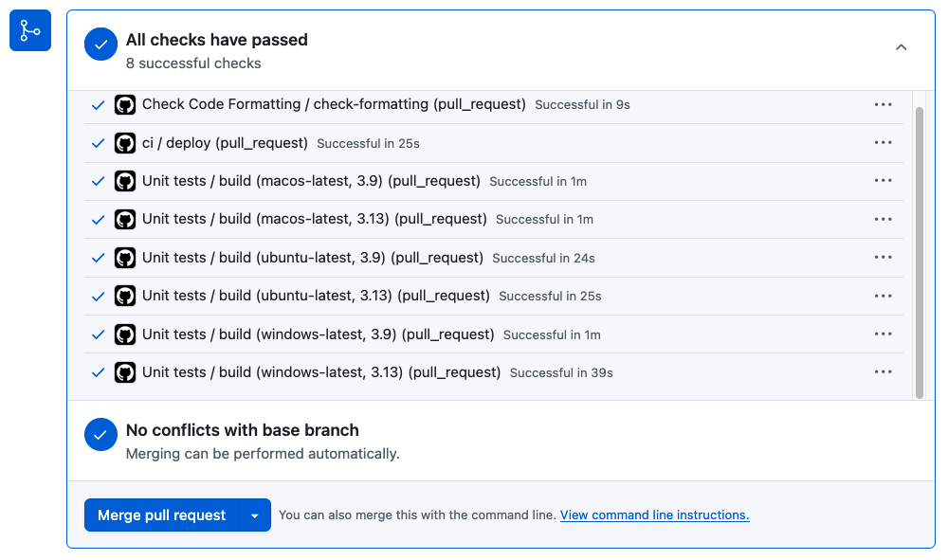Click Merge pull request button
The width and height of the screenshot is (948, 560).
click(161, 515)
